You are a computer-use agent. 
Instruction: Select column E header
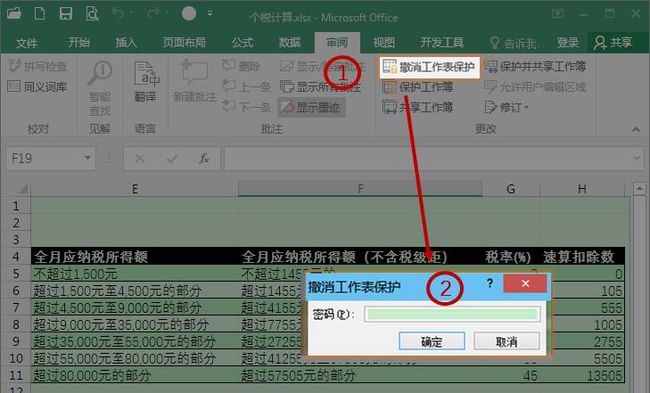coord(135,189)
